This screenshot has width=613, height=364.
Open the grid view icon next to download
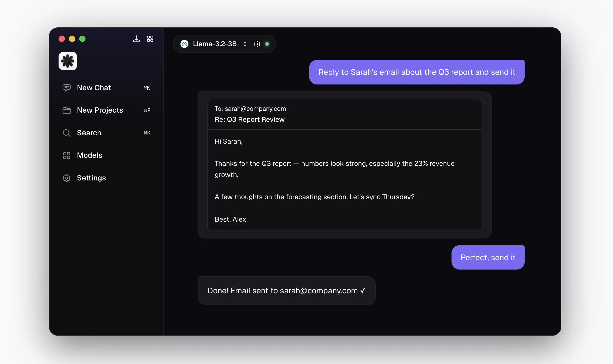[x=150, y=39]
